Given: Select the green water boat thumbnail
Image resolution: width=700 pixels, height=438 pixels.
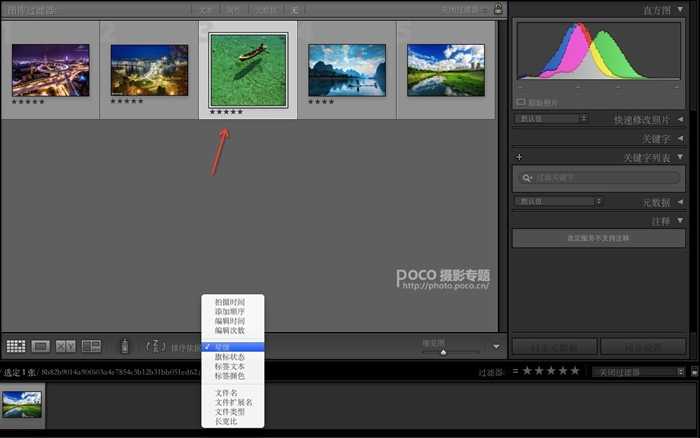Looking at the screenshot, I should 248,70.
